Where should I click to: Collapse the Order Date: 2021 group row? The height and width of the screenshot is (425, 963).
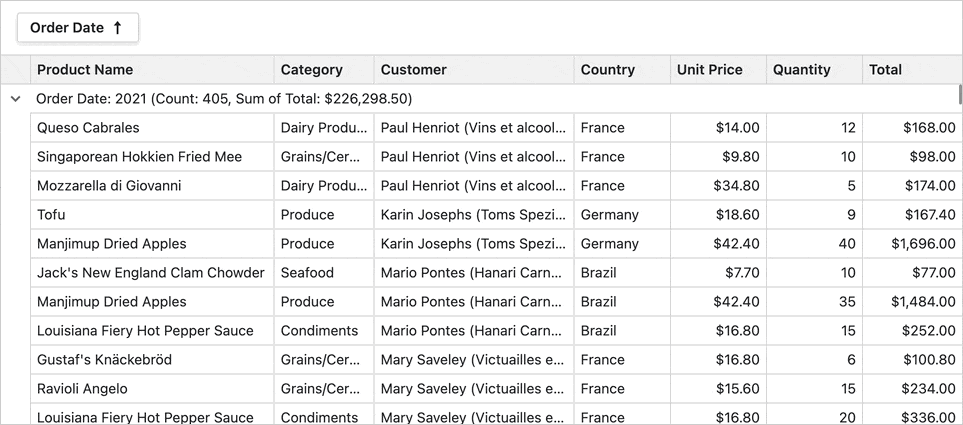[x=15, y=99]
